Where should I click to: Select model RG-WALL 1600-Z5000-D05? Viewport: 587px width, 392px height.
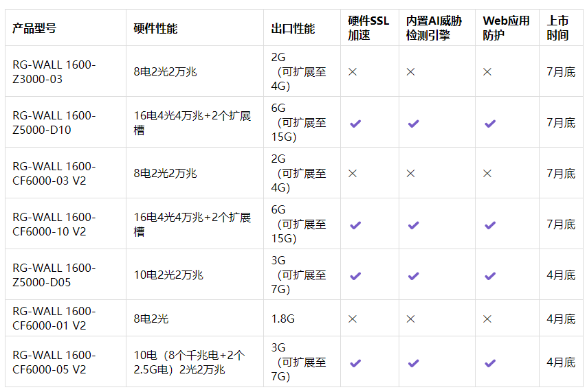point(54,275)
